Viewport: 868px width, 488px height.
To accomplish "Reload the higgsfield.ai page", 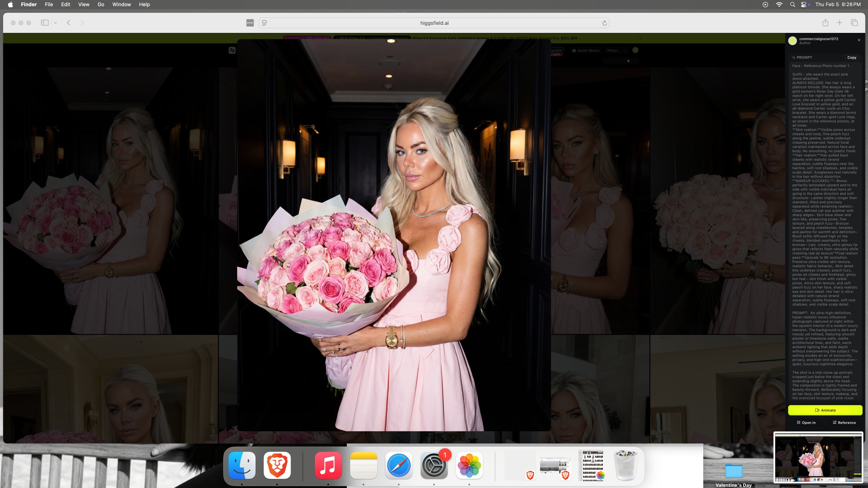I will click(x=604, y=23).
